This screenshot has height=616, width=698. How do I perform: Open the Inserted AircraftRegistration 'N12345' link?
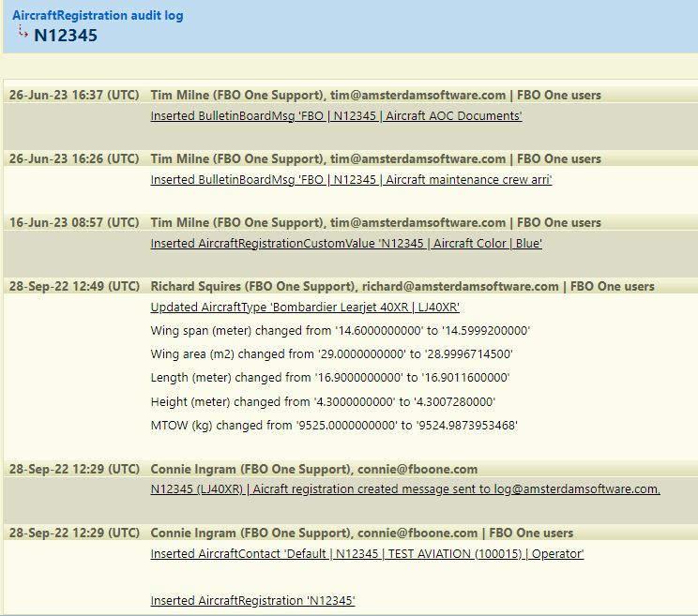click(x=253, y=600)
